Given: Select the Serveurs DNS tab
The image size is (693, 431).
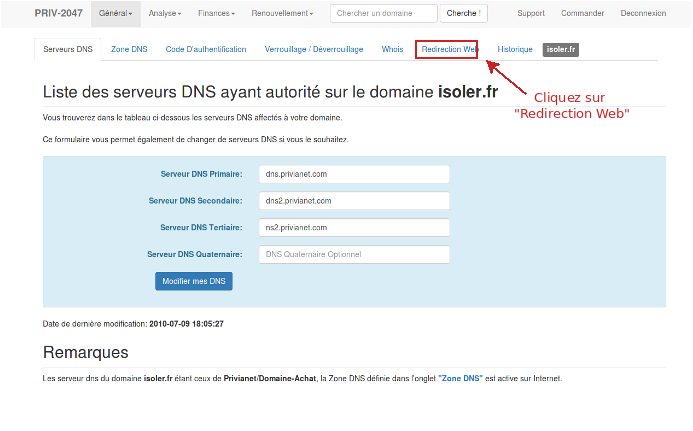Looking at the screenshot, I should point(68,50).
